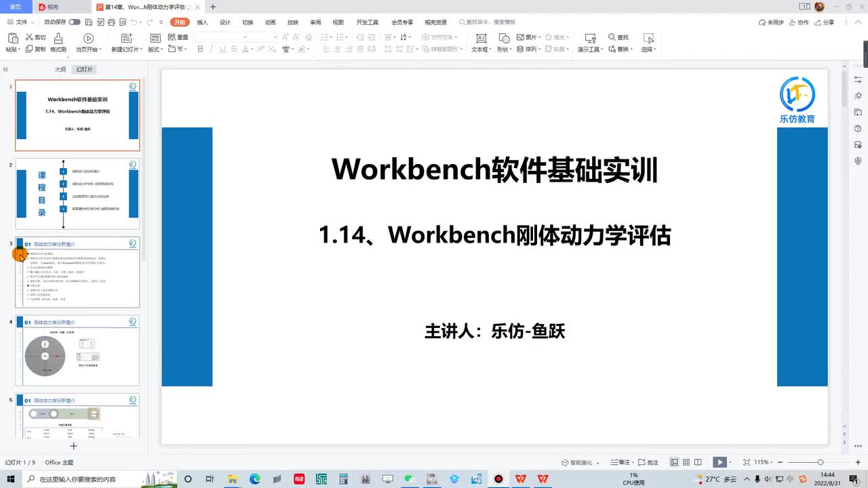The height and width of the screenshot is (488, 868).
Task: Click the Select (选择) cursor icon
Action: pos(649,38)
